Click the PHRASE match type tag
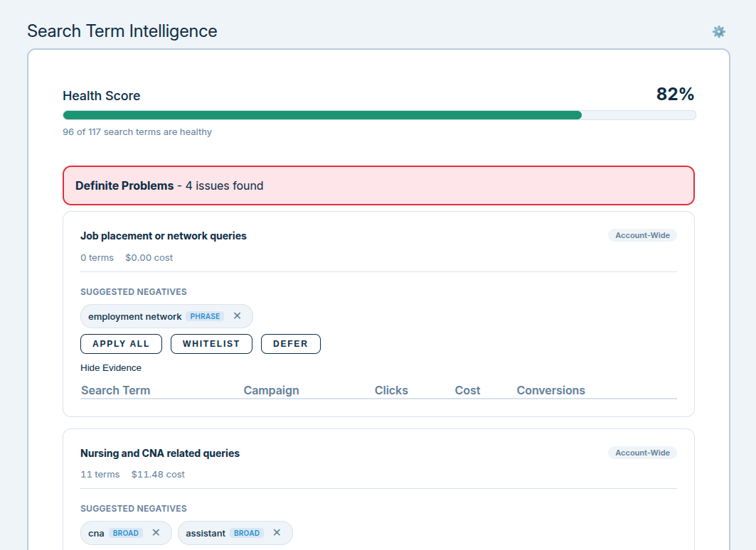756x550 pixels. 205,316
